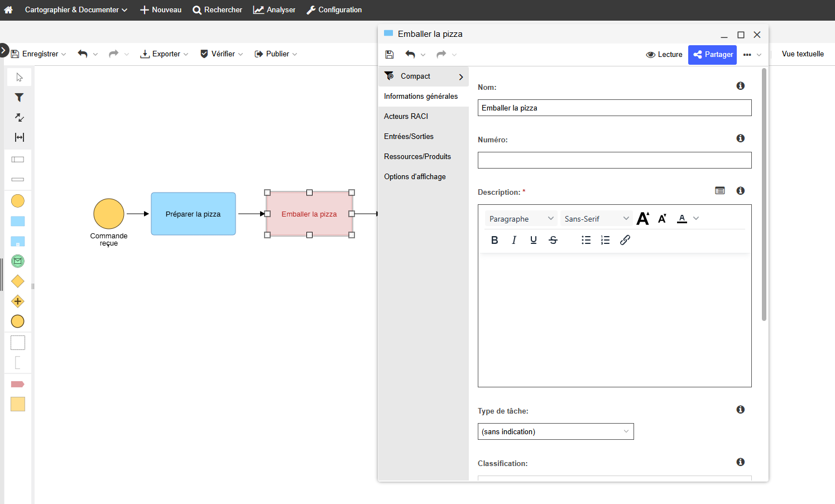Click Vue textuelle link

[803, 54]
